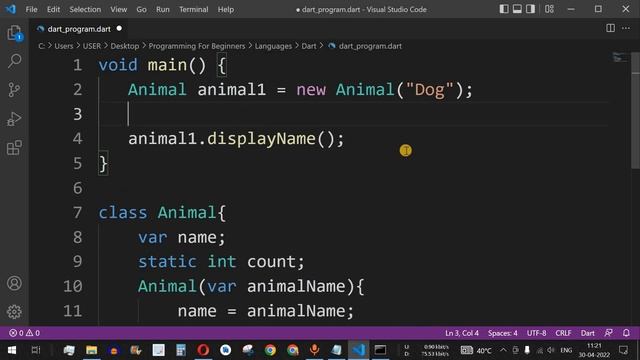This screenshot has height=360, width=640.
Task: Toggle the Secondary Side Bar layout icon
Action: click(530, 9)
